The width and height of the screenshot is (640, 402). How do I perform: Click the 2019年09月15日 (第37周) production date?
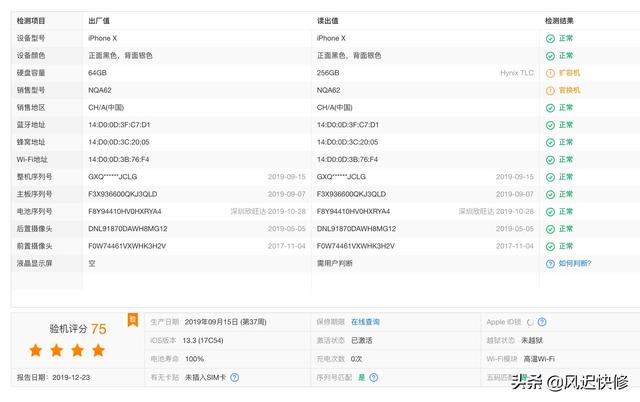click(226, 322)
